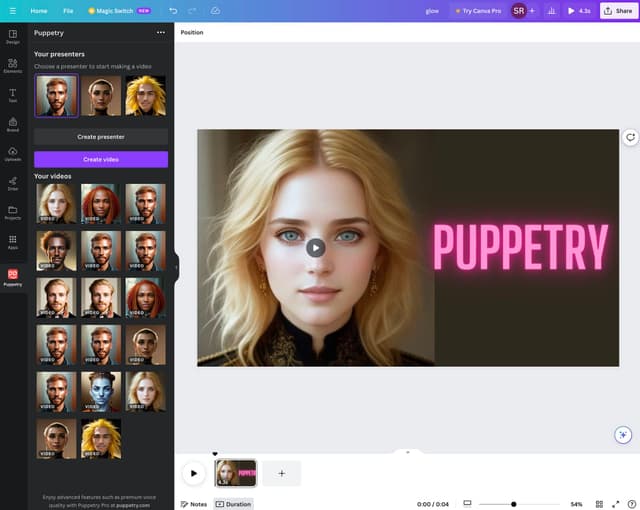Viewport: 640px width, 510px height.
Task: Open the Brand sidebar panel
Action: tap(13, 125)
